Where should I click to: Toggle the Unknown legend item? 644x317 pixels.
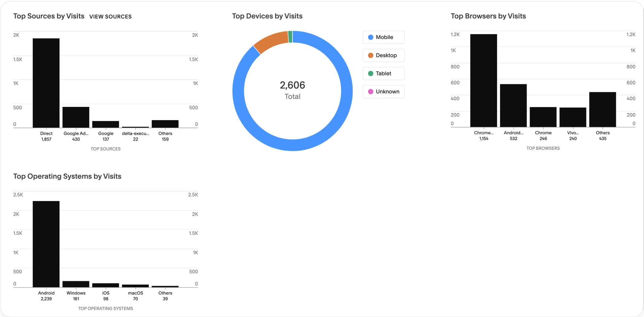click(383, 91)
